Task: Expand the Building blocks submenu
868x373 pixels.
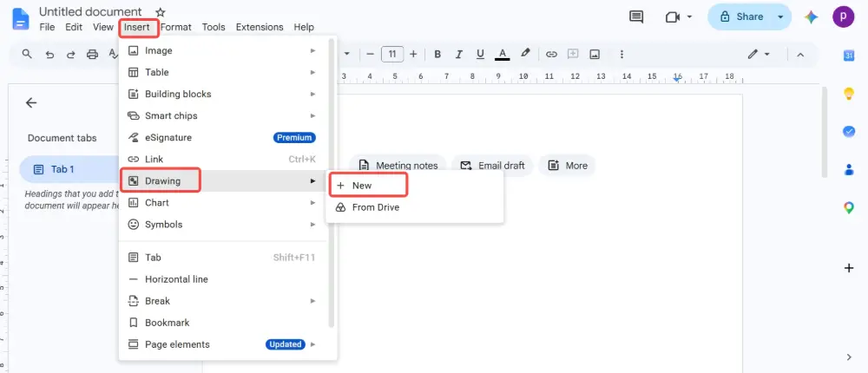Action: (222, 94)
